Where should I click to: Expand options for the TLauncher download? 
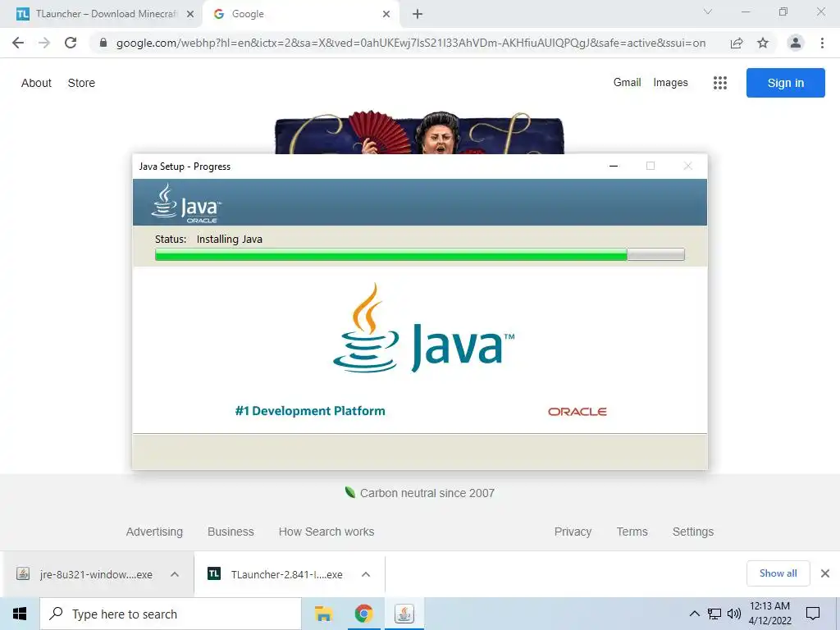[366, 574]
